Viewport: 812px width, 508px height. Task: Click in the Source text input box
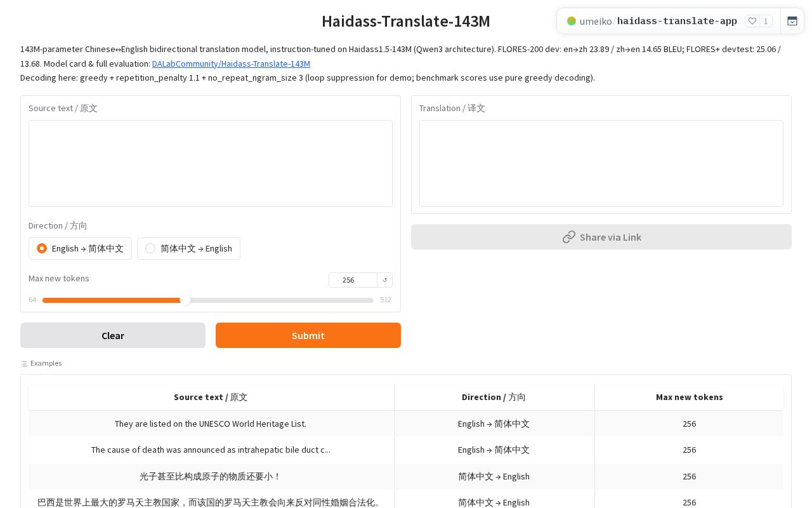[x=211, y=163]
